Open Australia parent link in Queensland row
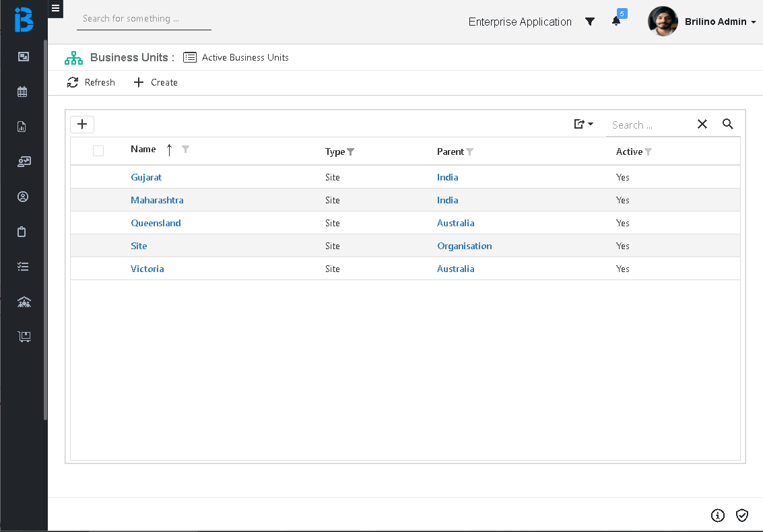The image size is (763, 532). 455,223
